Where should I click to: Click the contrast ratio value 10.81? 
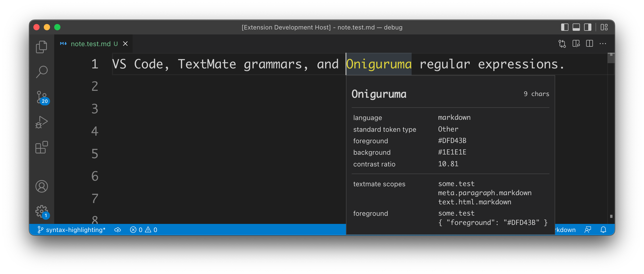(x=448, y=164)
